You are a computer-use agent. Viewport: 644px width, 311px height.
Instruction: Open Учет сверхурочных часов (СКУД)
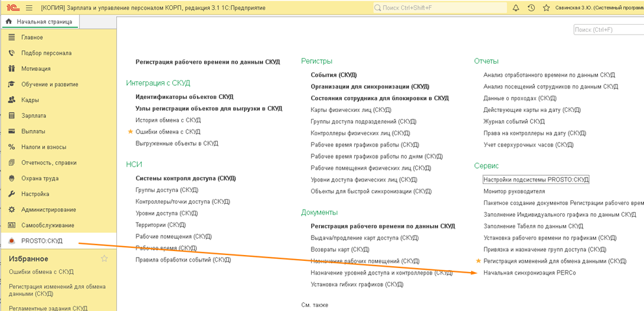(x=528, y=145)
